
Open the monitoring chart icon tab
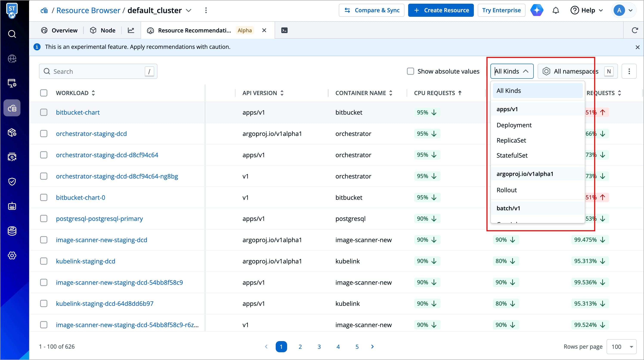[131, 30]
